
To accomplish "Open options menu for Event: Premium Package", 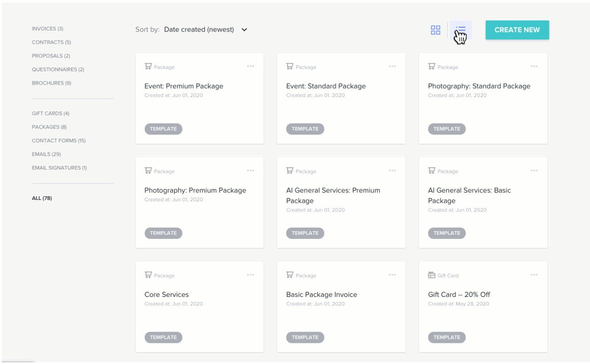I will (x=250, y=66).
